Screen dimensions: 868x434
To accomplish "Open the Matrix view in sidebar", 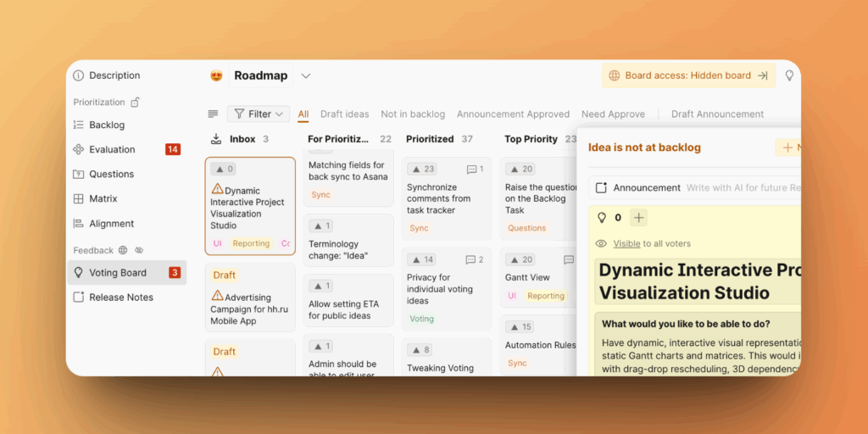I will [x=103, y=199].
